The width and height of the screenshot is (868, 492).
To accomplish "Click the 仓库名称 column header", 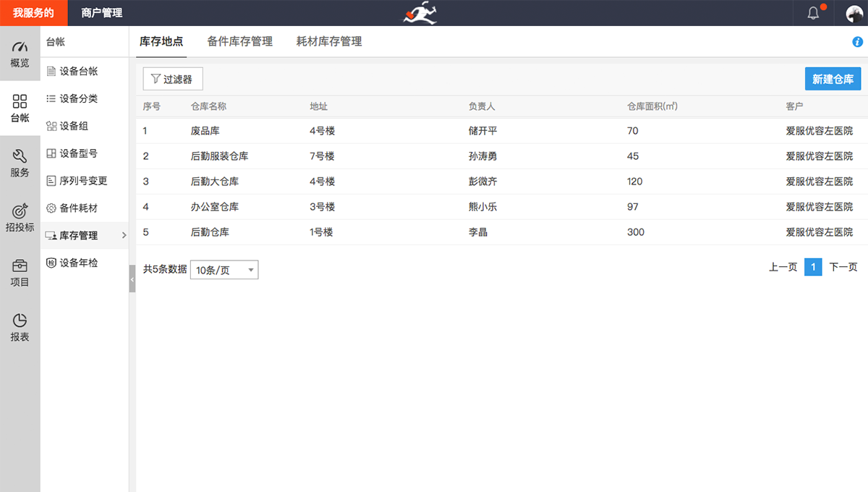I will coord(209,106).
